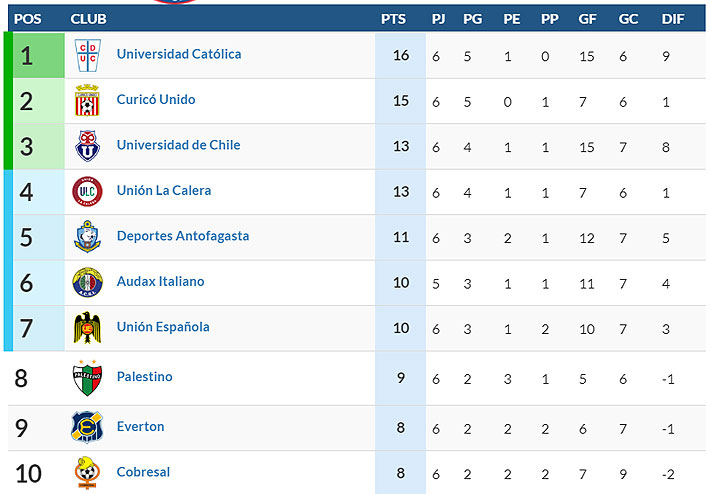Click the POS column header
Viewport: 710px width, 494px height.
pos(27,19)
